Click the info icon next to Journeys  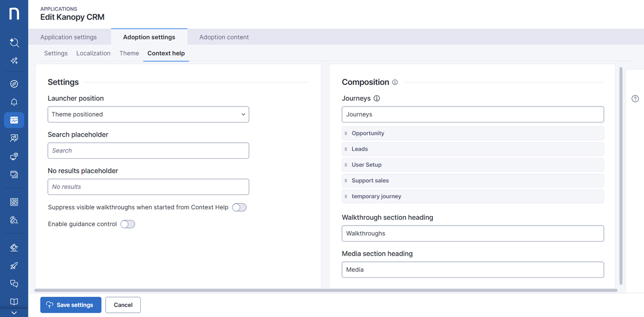(x=377, y=98)
